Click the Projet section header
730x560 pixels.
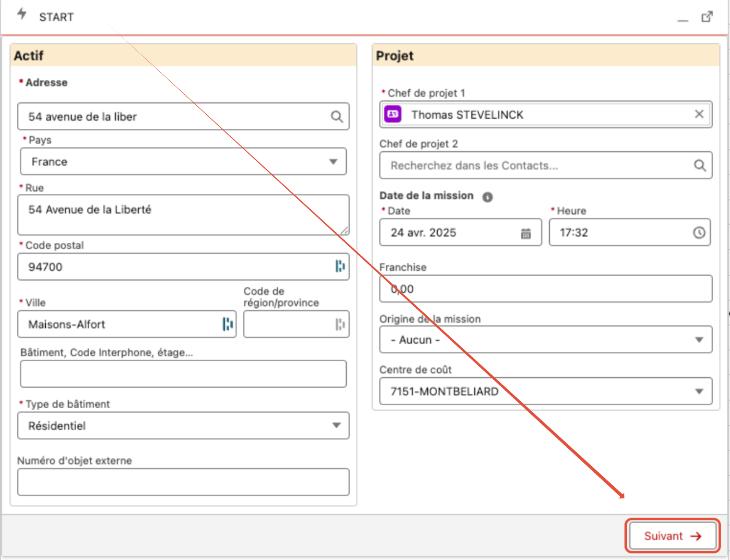pyautogui.click(x=546, y=55)
